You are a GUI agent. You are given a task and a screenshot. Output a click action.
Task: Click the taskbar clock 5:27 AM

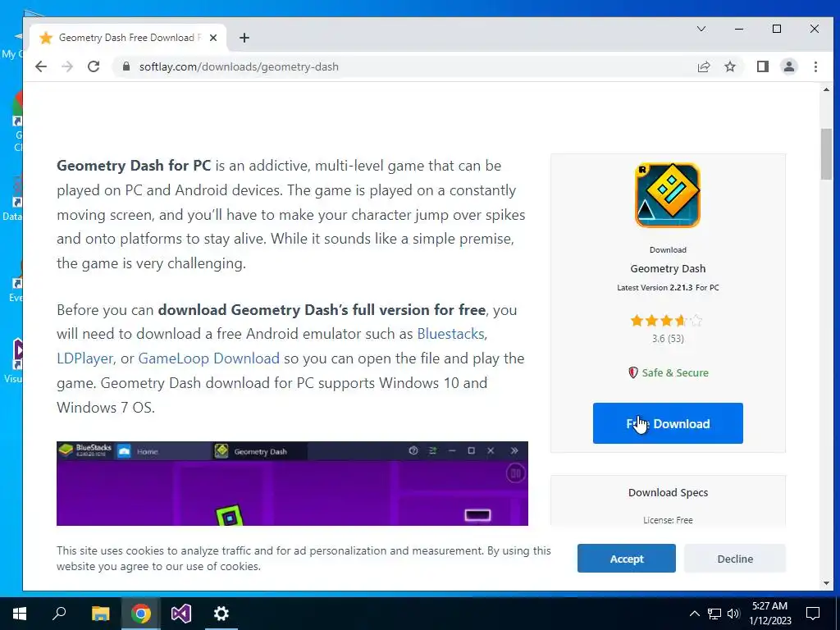point(769,614)
